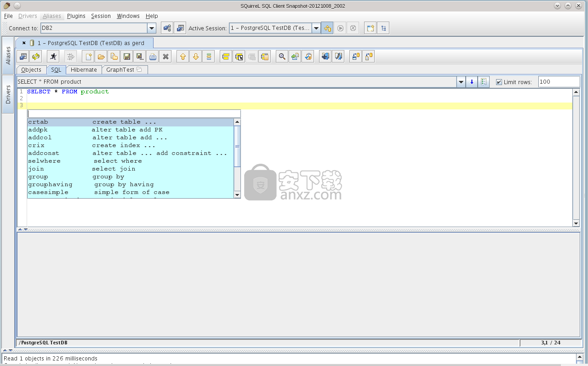Toggle the Limit rows checkbox

point(499,82)
